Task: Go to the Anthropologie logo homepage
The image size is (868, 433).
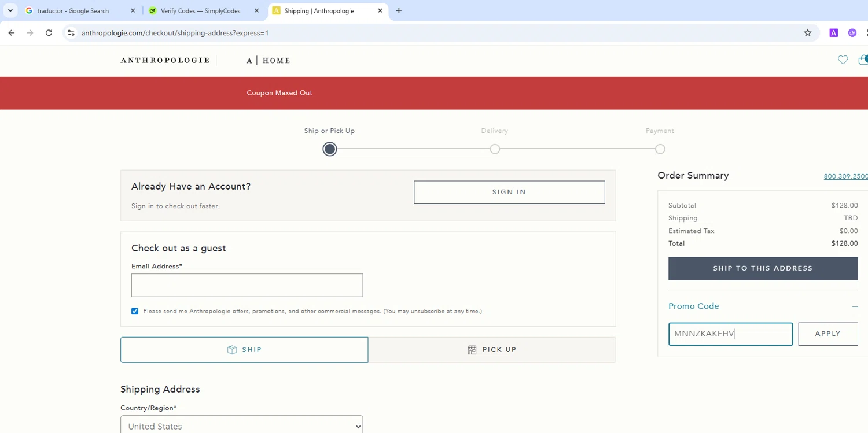Action: tap(165, 60)
